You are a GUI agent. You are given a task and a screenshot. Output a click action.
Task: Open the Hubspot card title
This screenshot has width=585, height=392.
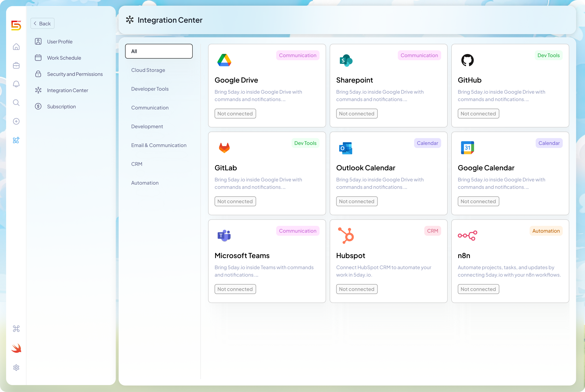(350, 255)
